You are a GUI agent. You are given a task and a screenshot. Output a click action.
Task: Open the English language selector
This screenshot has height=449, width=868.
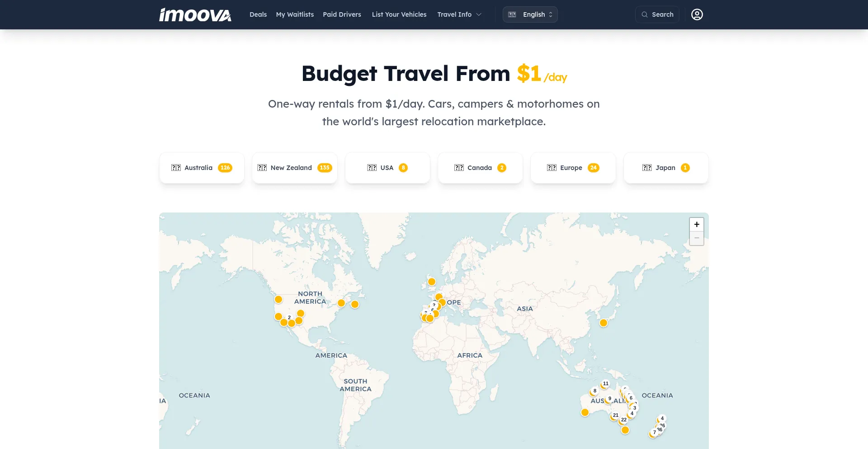click(530, 14)
